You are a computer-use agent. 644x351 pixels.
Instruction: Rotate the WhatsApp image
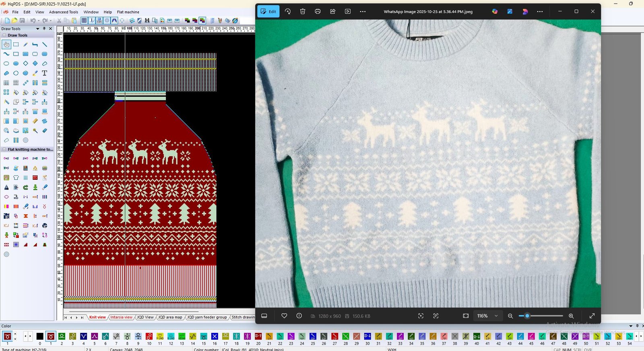point(288,12)
